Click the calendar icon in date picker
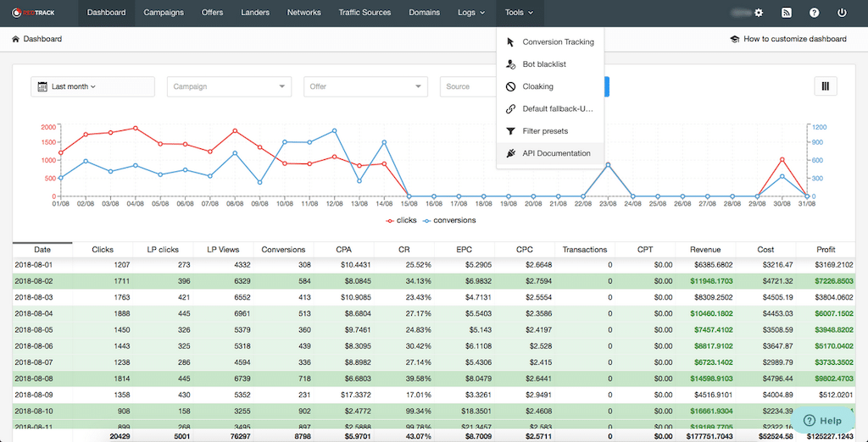868x442 pixels. [x=42, y=86]
